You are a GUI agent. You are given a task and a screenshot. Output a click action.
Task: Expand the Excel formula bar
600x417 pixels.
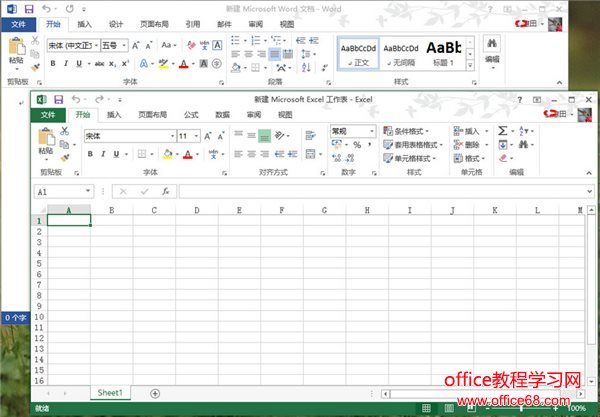(589, 191)
